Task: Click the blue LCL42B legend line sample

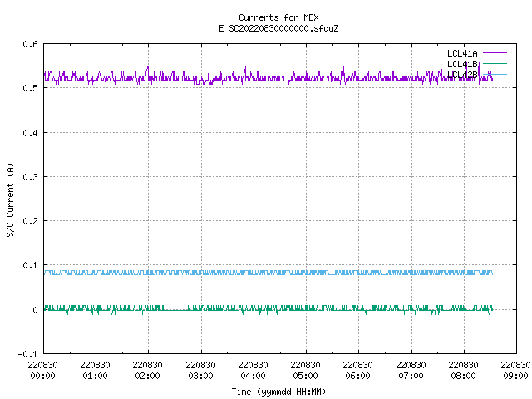Action: coord(495,74)
